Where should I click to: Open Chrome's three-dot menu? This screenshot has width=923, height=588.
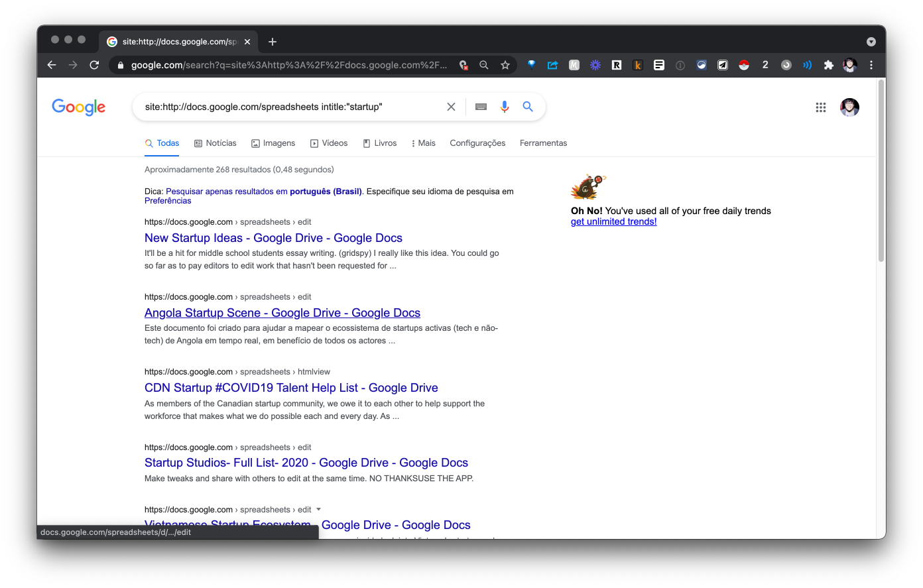tap(871, 65)
